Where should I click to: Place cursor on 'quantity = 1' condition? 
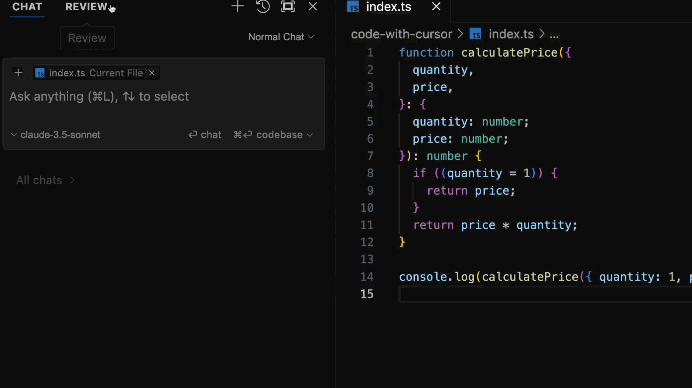(488, 173)
